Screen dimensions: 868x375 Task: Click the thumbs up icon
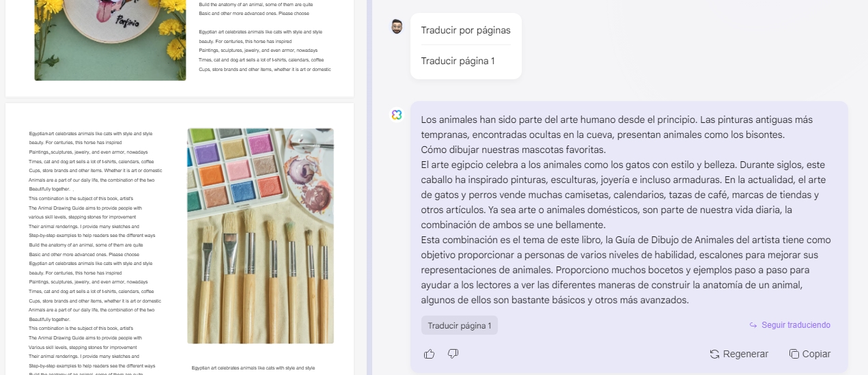click(x=429, y=354)
